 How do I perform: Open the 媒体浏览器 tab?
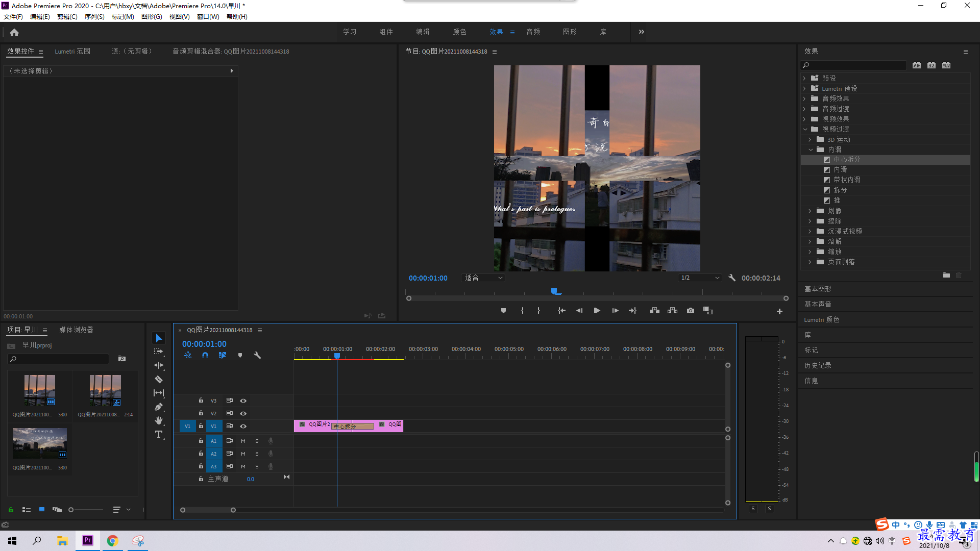[x=76, y=330]
